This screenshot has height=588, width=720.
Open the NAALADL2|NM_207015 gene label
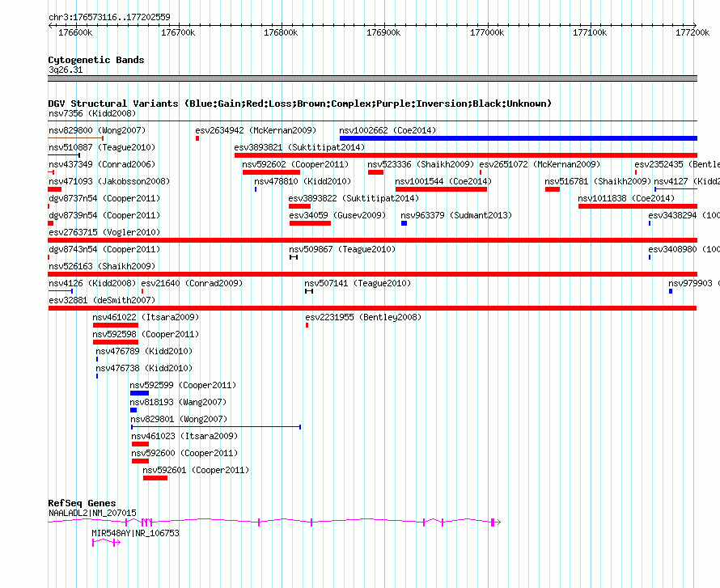(92, 513)
